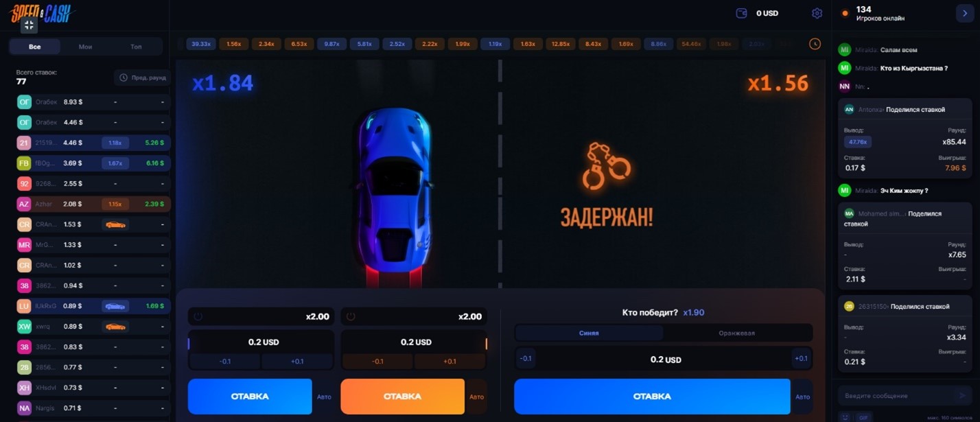980x422 pixels.
Task: Open round history clock icon
Action: click(815, 44)
